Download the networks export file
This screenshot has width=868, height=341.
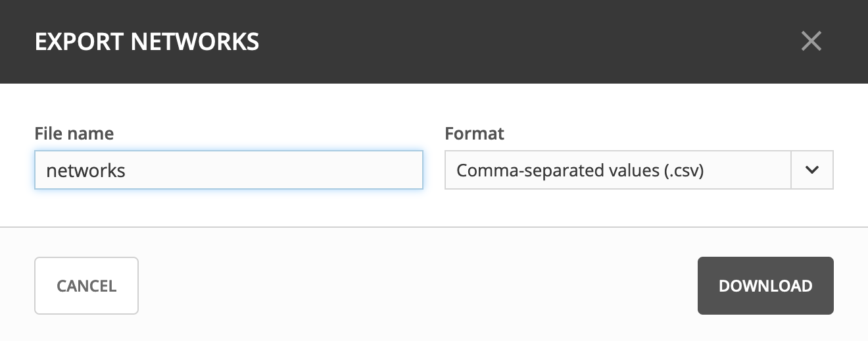765,286
